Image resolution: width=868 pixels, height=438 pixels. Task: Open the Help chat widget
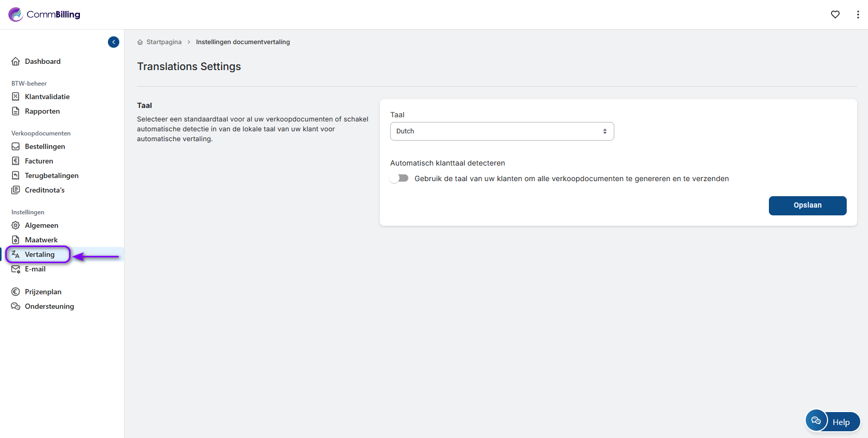[832, 421]
